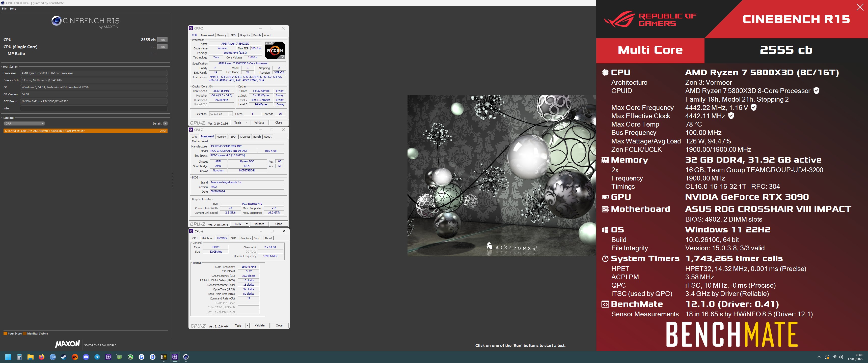The height and width of the screenshot is (363, 868).
Task: Switch to Bench tab in top CPU-Z window
Action: [x=257, y=35]
